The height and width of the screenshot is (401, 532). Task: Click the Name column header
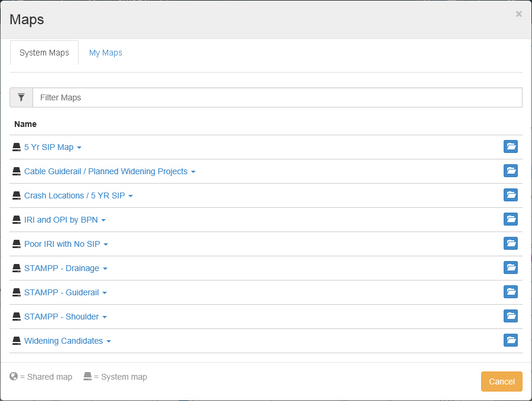(25, 124)
